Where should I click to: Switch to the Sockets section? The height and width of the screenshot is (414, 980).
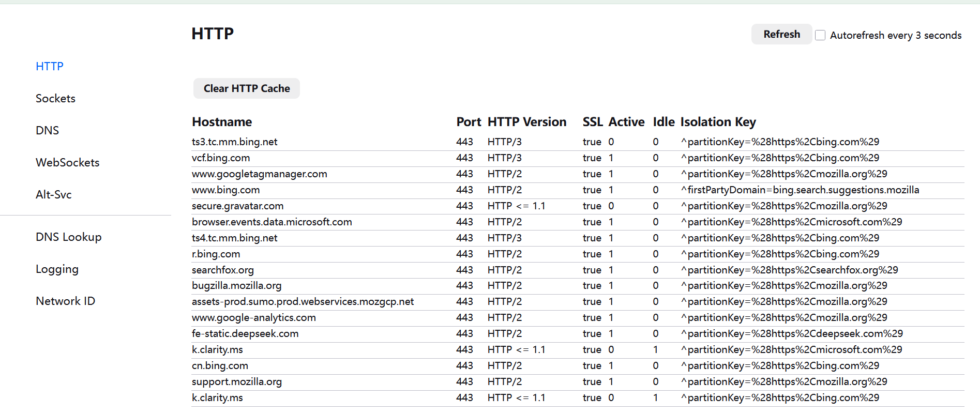point(55,98)
